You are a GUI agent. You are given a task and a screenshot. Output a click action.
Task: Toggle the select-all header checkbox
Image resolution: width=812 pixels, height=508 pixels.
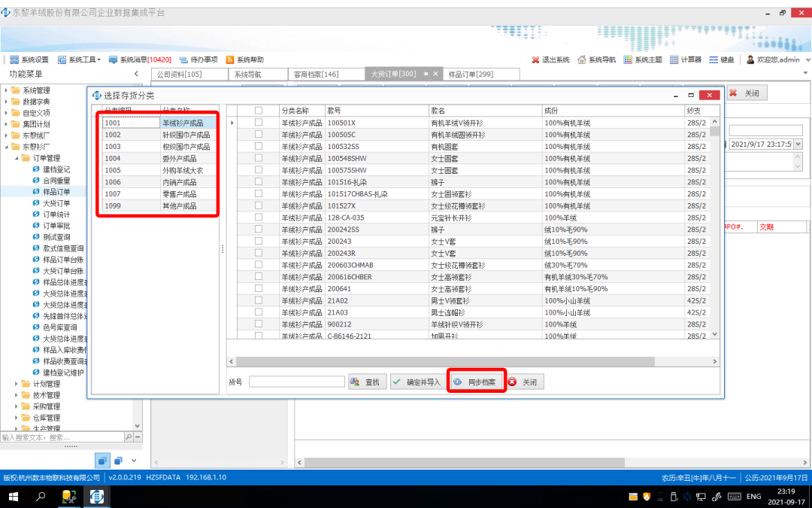[x=259, y=111]
